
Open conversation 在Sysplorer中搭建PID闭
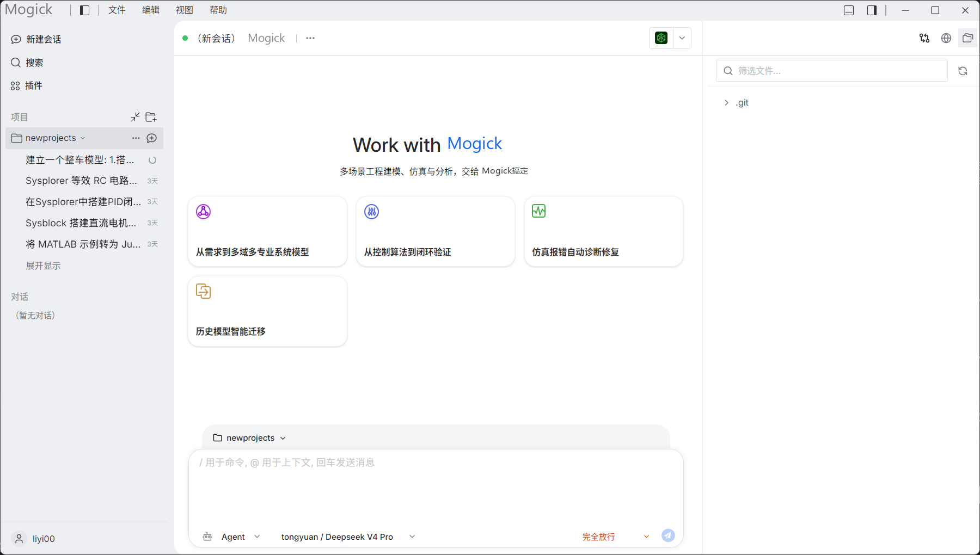84,202
